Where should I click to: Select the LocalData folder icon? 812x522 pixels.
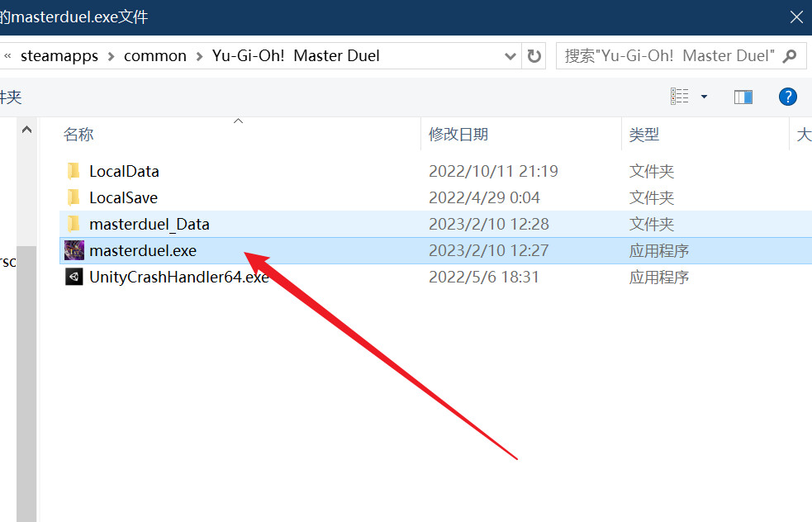coord(74,171)
